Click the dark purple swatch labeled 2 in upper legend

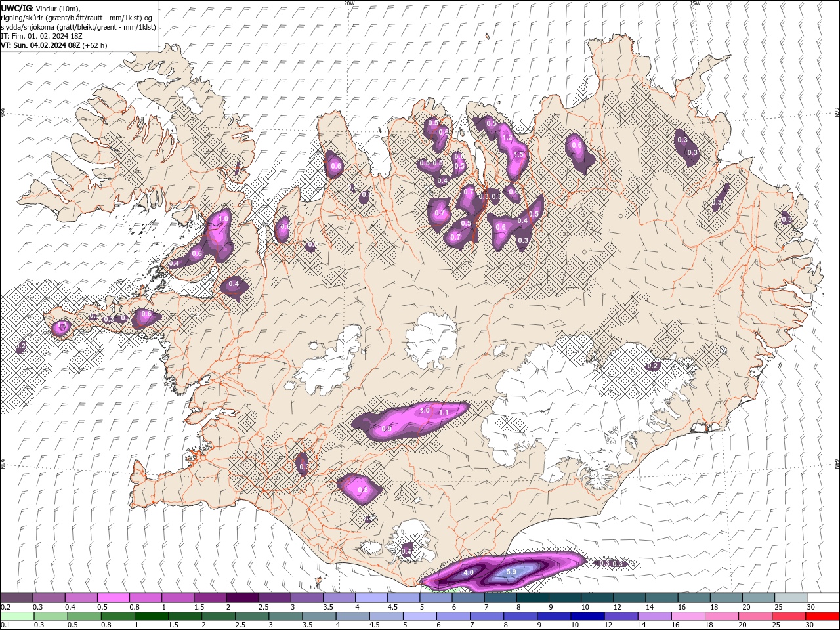click(x=241, y=598)
